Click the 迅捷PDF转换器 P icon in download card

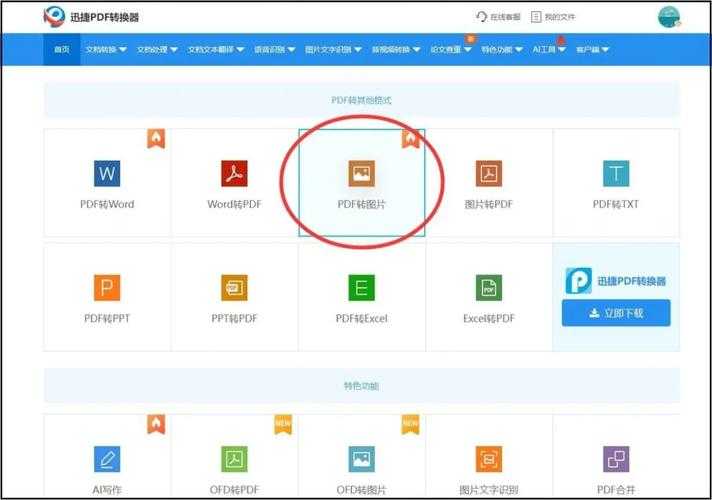coord(578,281)
